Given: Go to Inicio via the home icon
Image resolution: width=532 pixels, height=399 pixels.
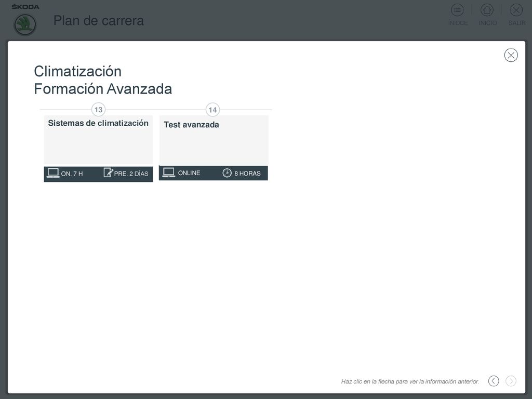Looking at the screenshot, I should click(x=487, y=10).
